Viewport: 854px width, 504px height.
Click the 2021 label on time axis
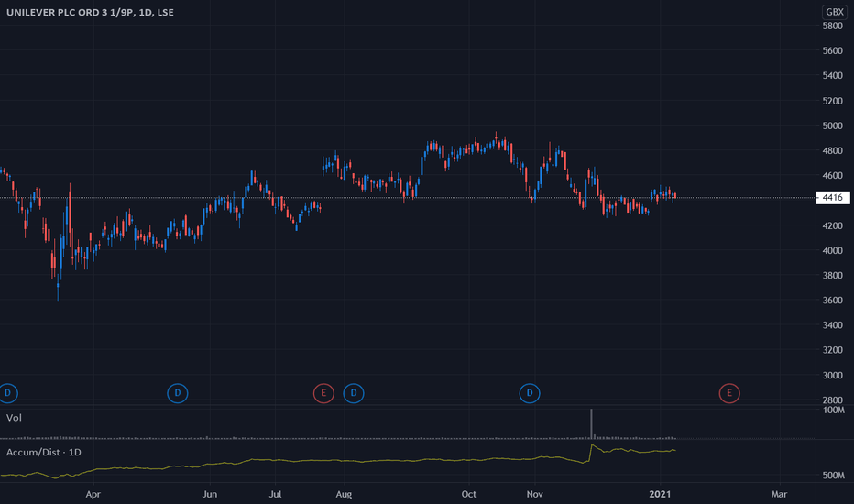tap(660, 494)
